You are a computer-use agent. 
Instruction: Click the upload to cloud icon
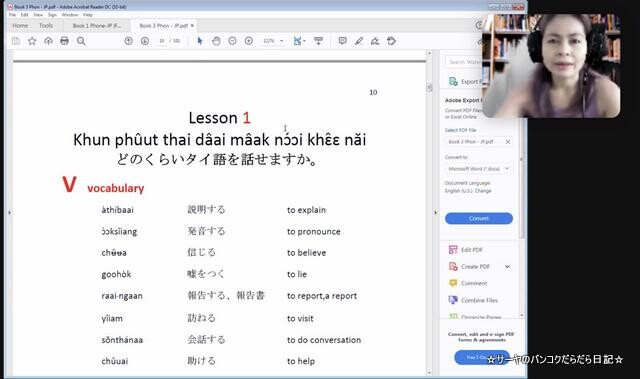tap(48, 41)
